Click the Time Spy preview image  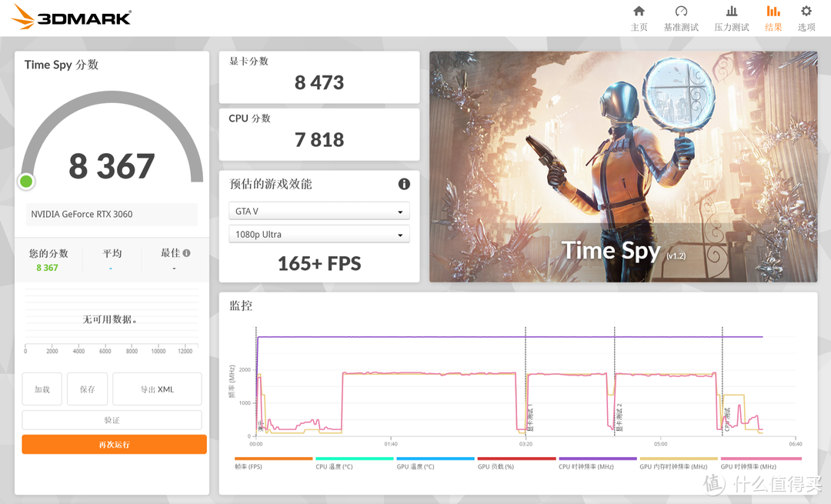coord(623,167)
